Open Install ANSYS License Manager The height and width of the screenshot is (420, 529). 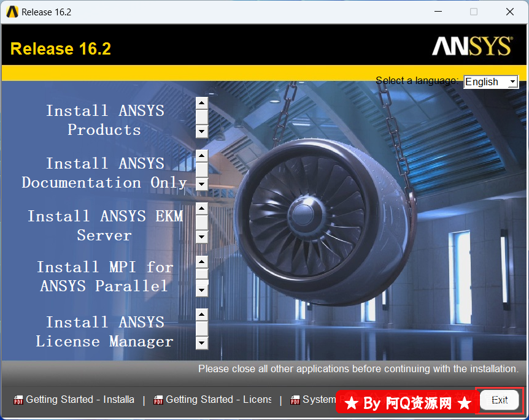click(104, 332)
